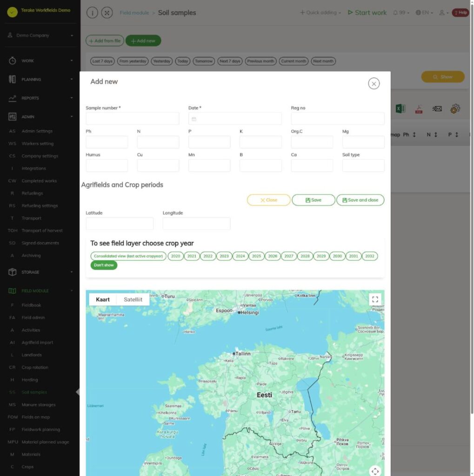Toggle map fullscreen icon
The image size is (474, 476).
pos(375,299)
